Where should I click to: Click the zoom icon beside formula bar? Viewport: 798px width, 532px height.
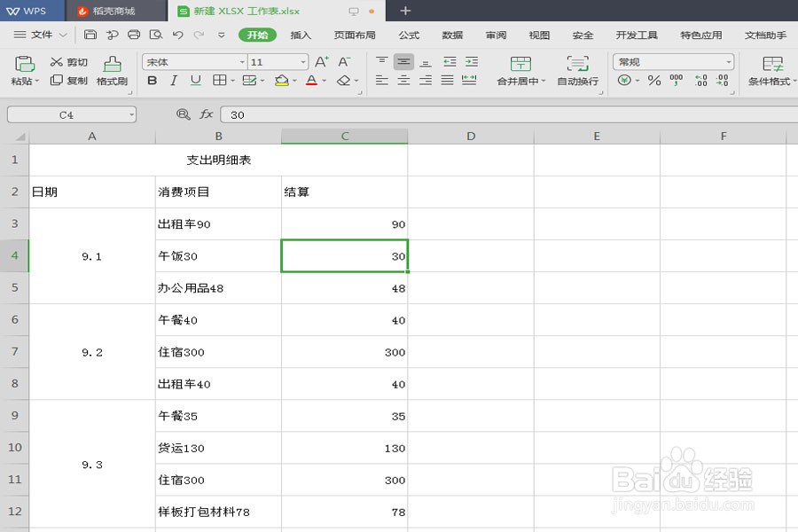pos(184,114)
